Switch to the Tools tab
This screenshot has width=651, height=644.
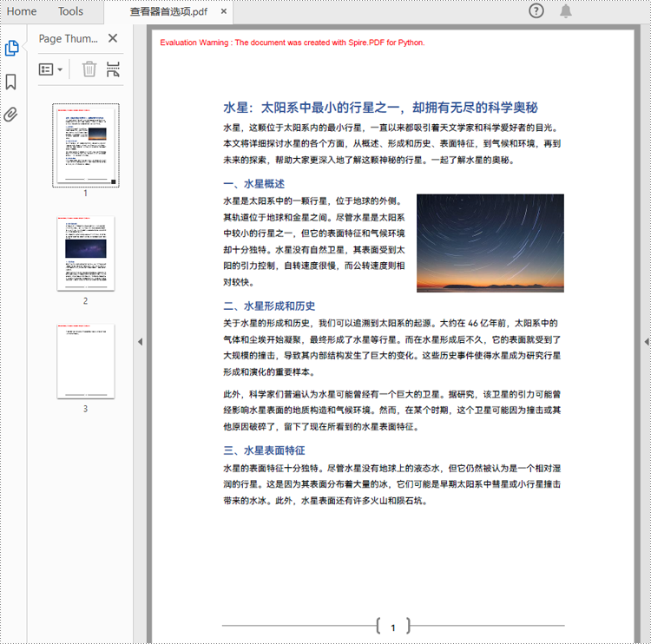coord(70,11)
